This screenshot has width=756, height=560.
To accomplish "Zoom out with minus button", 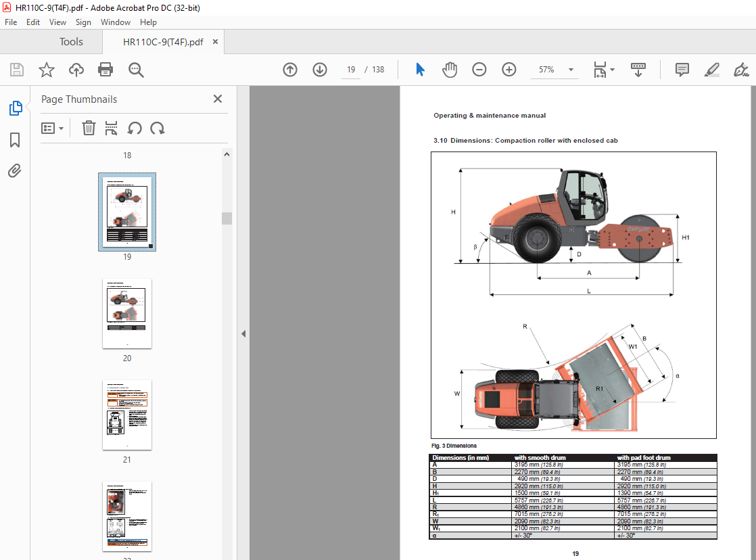I will (479, 70).
